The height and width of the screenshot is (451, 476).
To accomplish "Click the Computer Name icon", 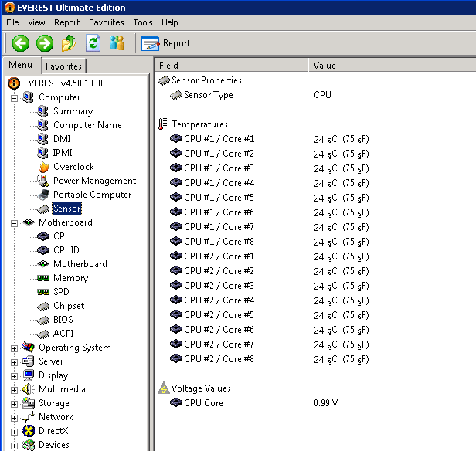I will coord(42,125).
